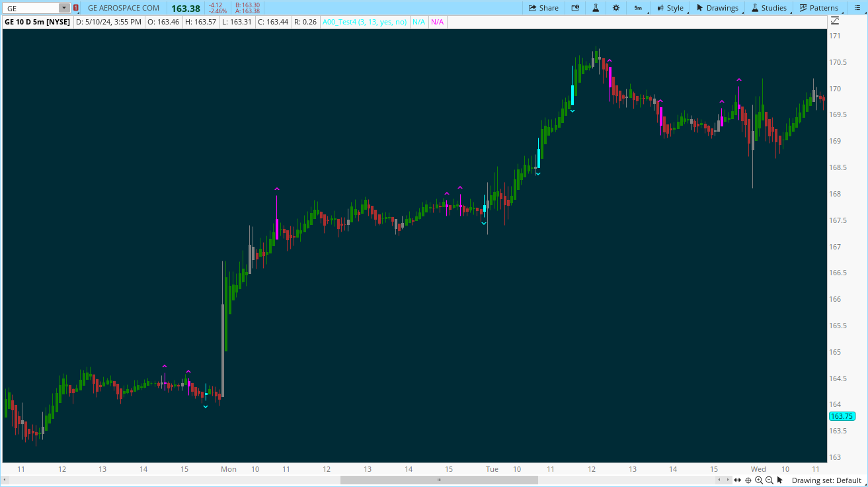The image size is (868, 487).
Task: Click the 166.5 price axis label
Action: coord(839,273)
